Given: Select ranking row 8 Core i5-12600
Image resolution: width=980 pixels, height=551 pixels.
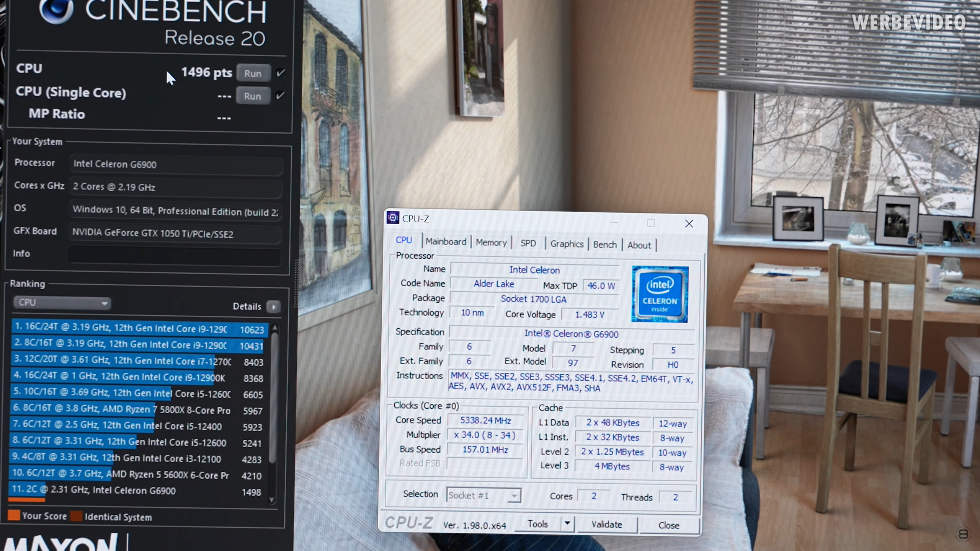Looking at the screenshot, I should click(x=137, y=442).
